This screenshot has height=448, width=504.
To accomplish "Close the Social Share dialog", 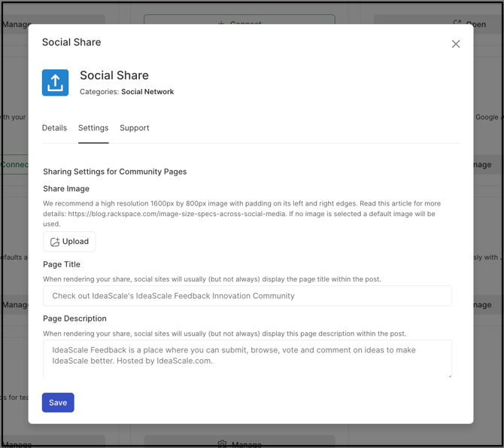I will click(x=455, y=44).
